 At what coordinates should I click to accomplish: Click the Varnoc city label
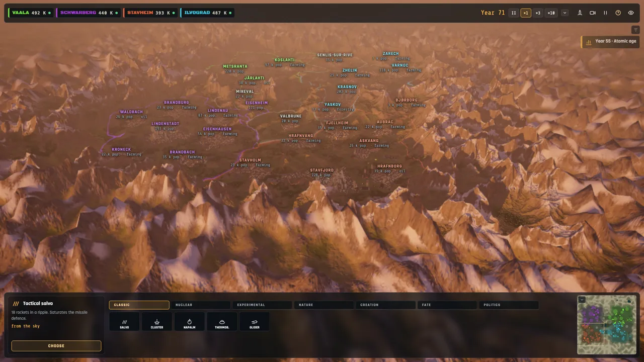[400, 65]
